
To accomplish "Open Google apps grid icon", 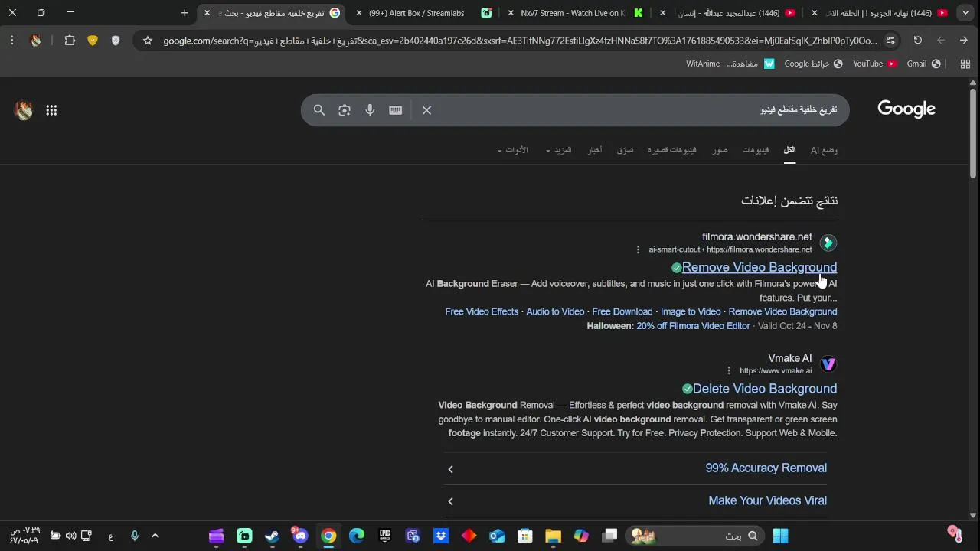I will pos(51,110).
